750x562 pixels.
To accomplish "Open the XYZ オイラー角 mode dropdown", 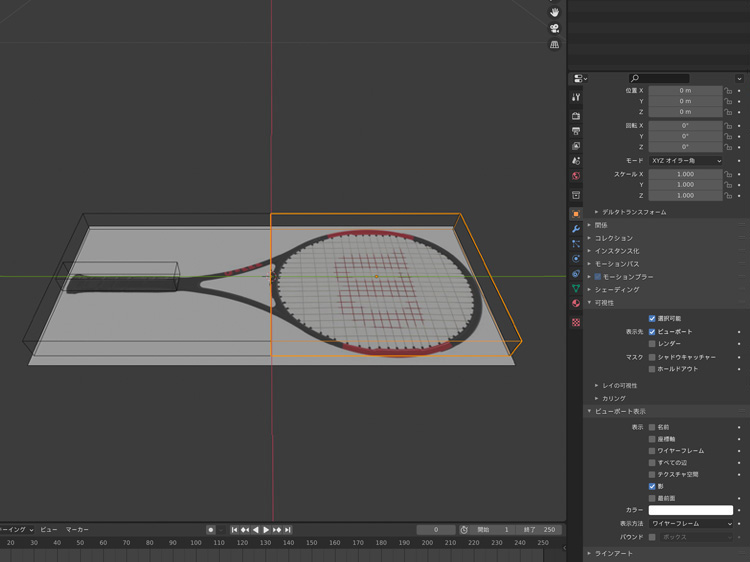I will 686,160.
